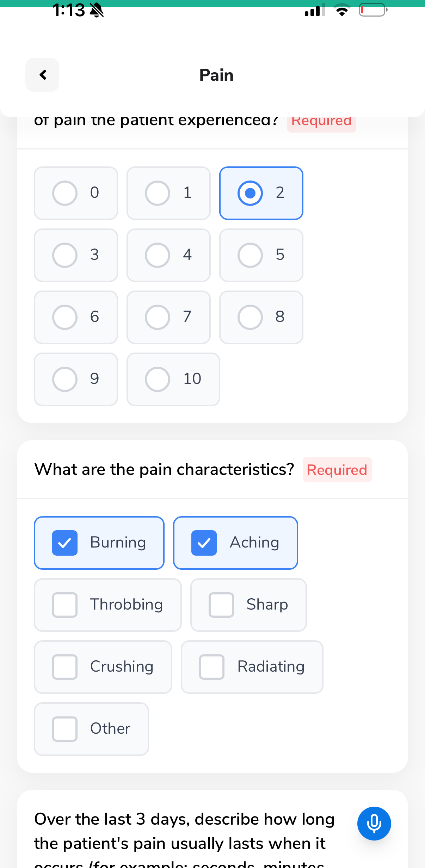Viewport: 425px width, 868px height.
Task: Check the Other characteristic option
Action: tap(91, 729)
